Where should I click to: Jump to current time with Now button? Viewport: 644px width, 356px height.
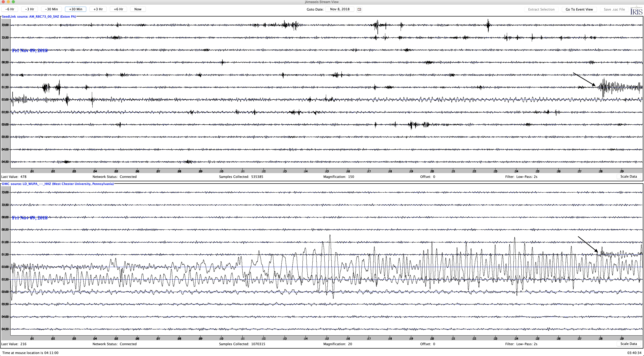[x=138, y=9]
